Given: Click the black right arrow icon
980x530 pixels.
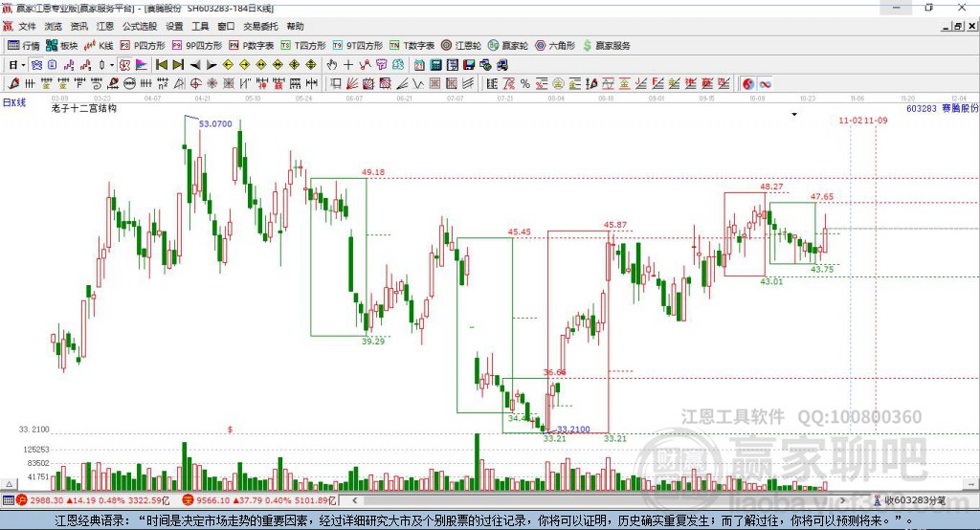Looking at the screenshot, I should [x=212, y=65].
